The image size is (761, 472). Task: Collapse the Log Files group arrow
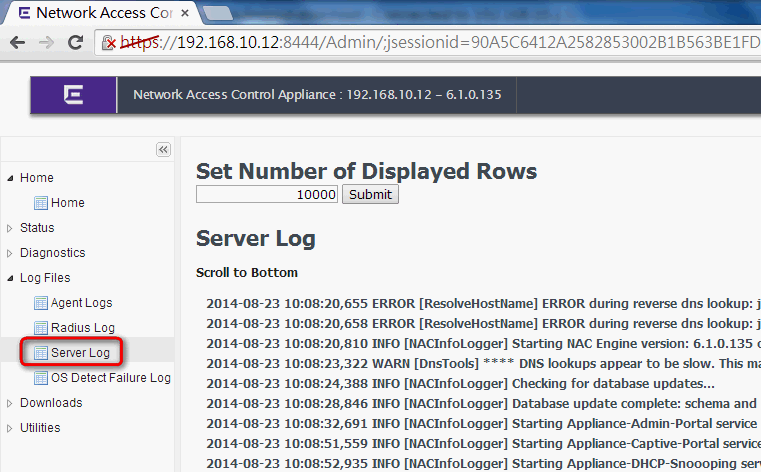pos(10,278)
